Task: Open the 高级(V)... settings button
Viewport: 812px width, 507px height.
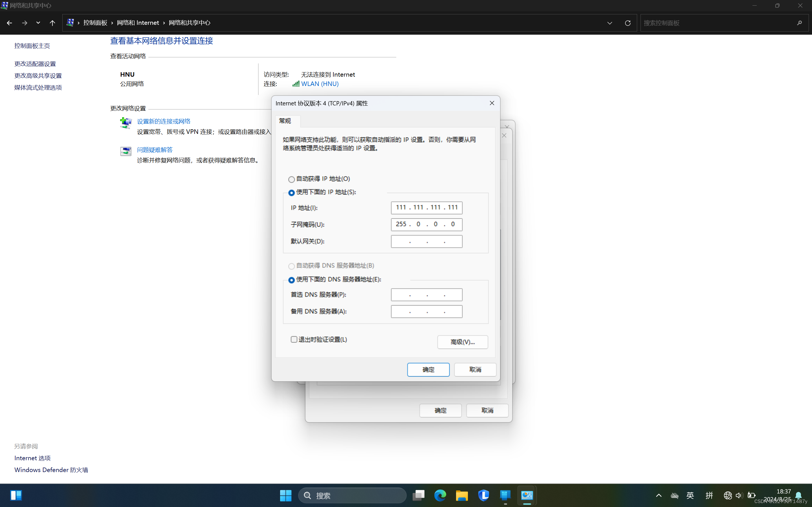Action: point(462,342)
